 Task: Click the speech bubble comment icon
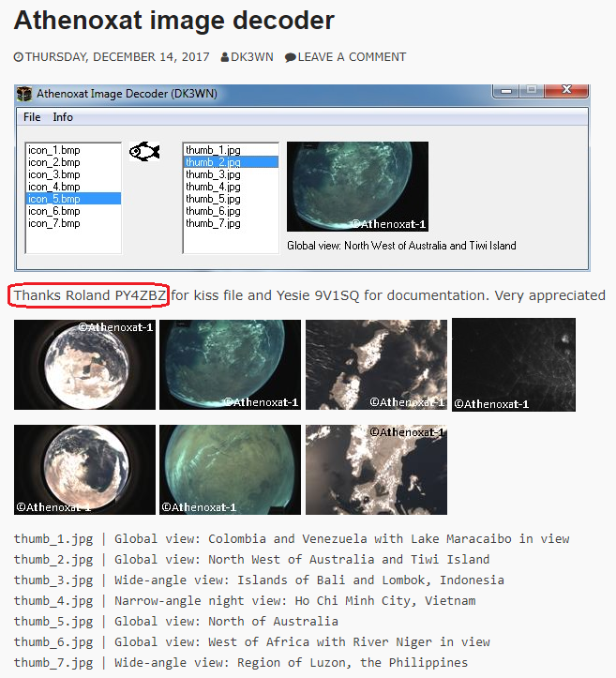coord(291,57)
